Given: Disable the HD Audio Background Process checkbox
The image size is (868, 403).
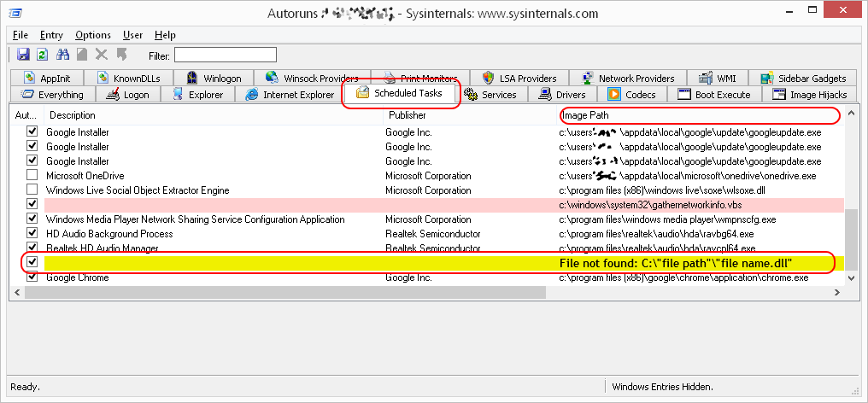Looking at the screenshot, I should click(x=32, y=233).
